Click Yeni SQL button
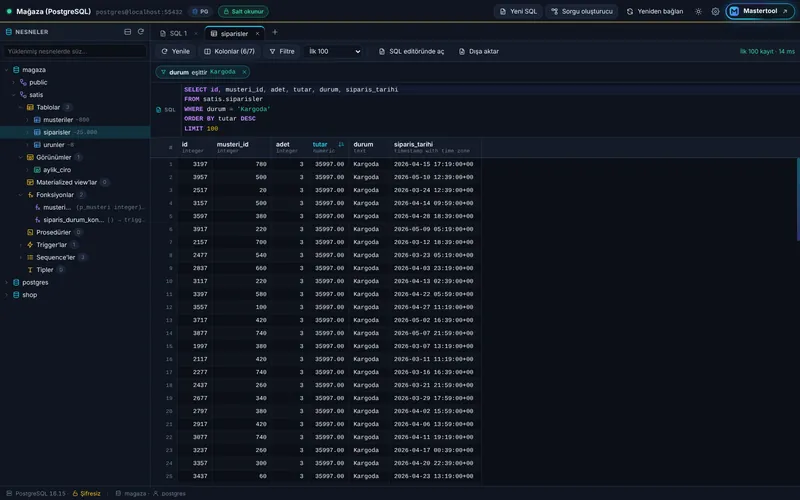The width and height of the screenshot is (800, 500). tap(518, 11)
